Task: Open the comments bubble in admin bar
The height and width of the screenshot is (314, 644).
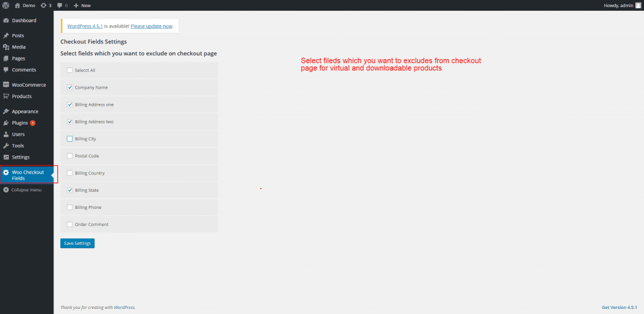Action: click(60, 5)
